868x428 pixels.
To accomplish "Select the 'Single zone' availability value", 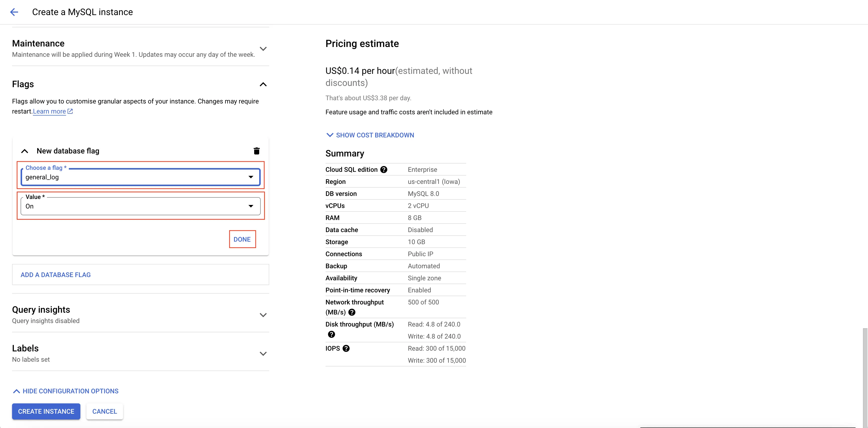I will (x=424, y=278).
